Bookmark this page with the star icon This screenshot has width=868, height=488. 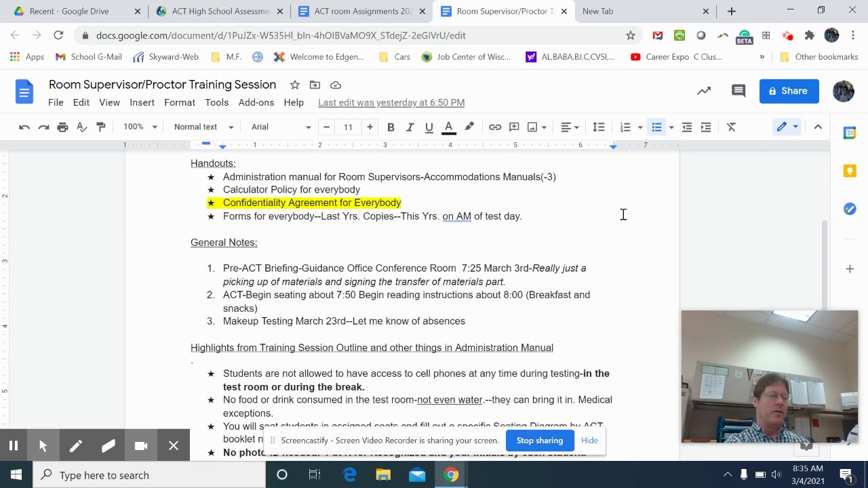click(631, 35)
